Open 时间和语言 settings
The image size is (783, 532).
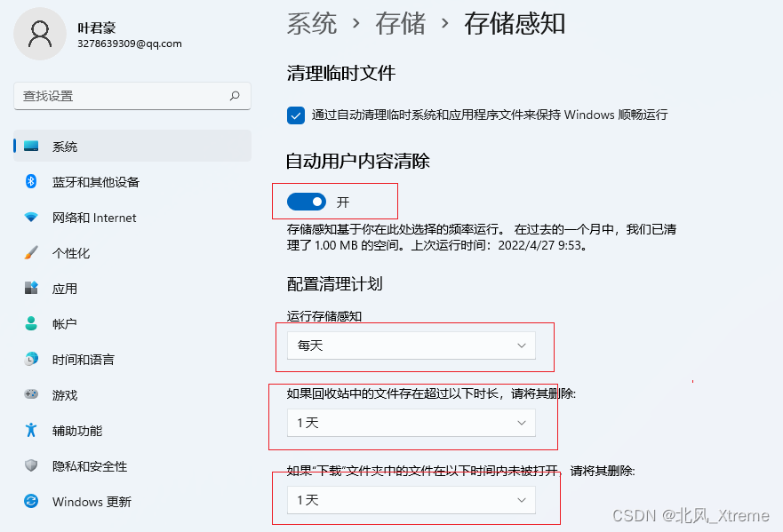[x=132, y=359]
